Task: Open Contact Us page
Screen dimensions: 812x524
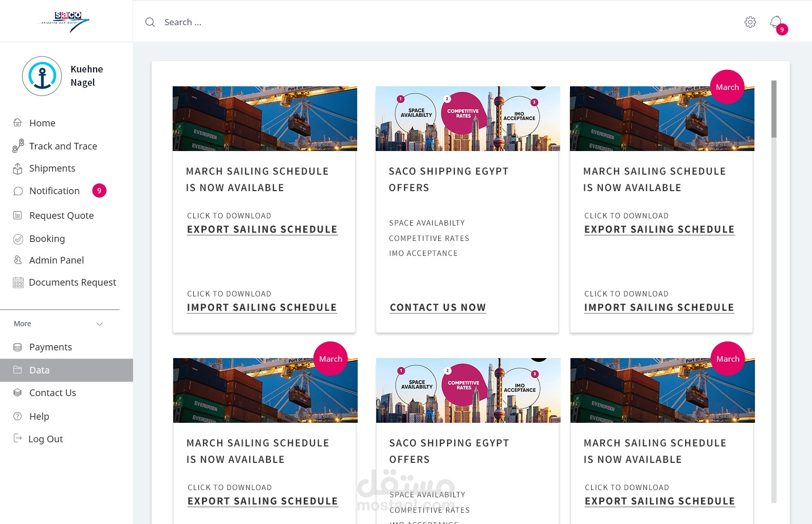Action: click(x=52, y=392)
